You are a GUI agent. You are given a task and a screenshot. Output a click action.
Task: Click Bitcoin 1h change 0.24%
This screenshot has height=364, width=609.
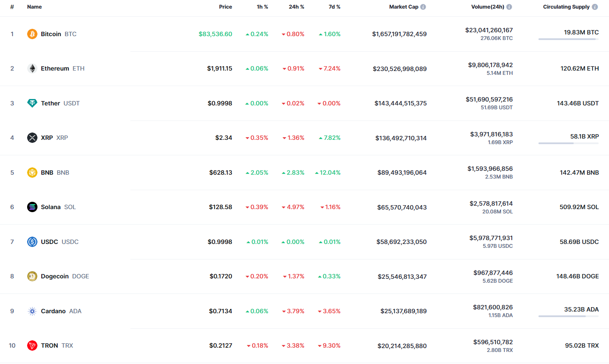257,34
